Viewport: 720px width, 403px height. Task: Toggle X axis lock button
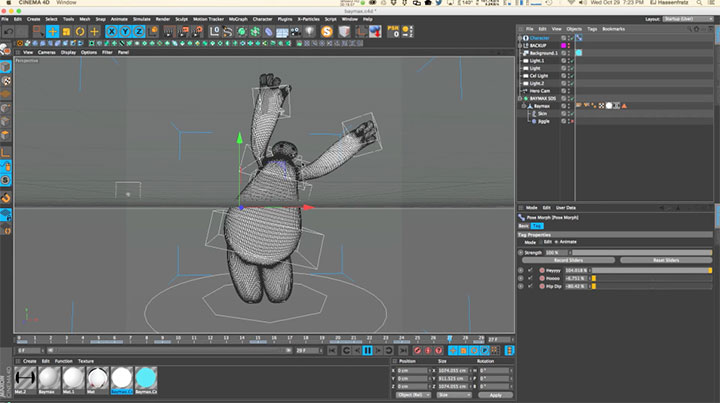coord(112,32)
